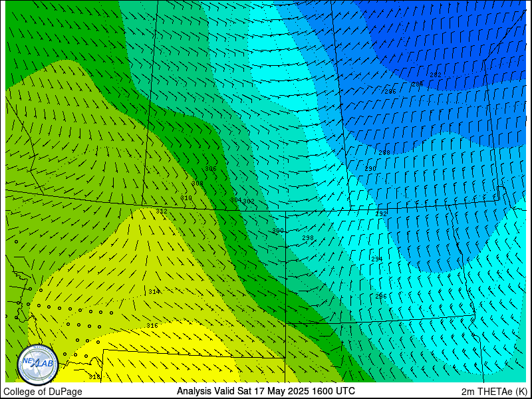Click the 286 contour label
532x399 pixels.
[x=390, y=92]
